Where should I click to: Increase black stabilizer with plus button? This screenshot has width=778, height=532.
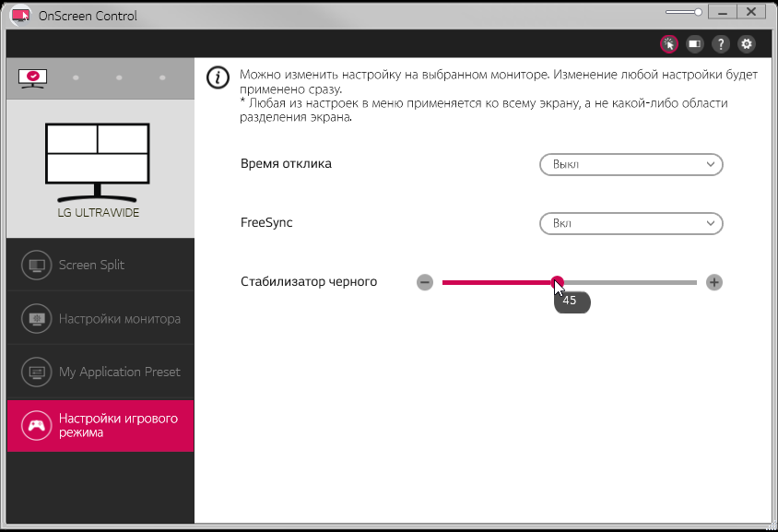[714, 282]
